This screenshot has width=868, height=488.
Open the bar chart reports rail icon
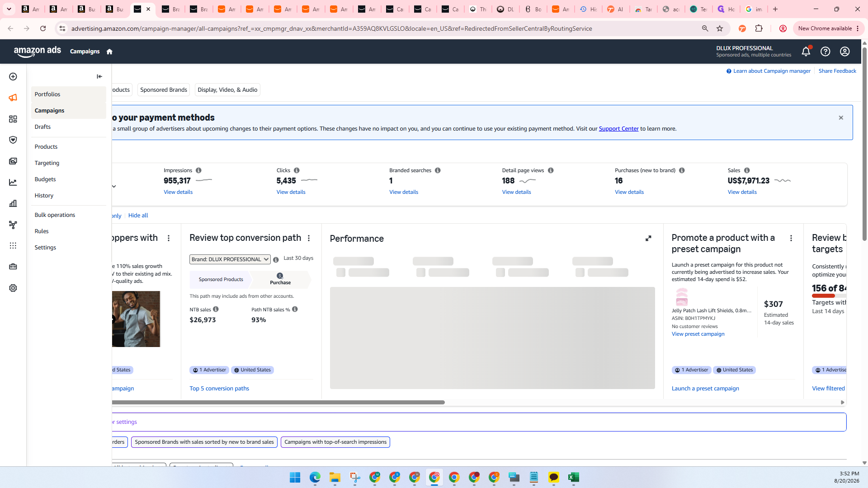click(x=13, y=203)
